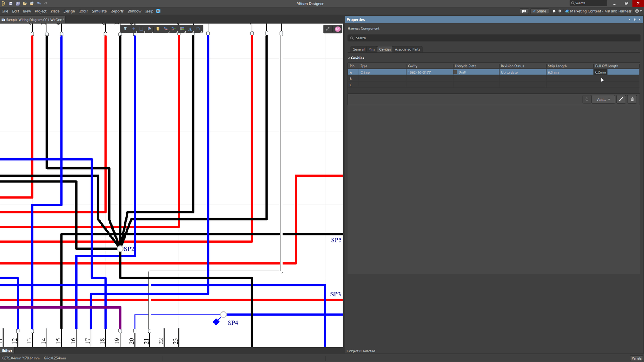Click the add comment icon
The width and height of the screenshot is (644, 362).
[524, 11]
